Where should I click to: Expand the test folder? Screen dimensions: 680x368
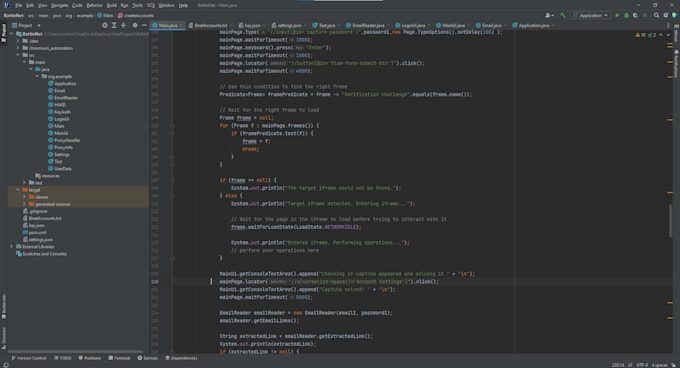point(24,183)
